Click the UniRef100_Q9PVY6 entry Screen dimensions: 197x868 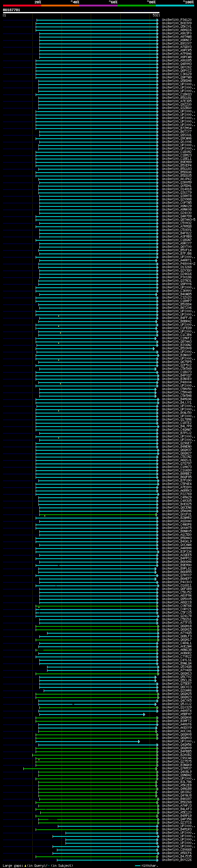point(177,284)
